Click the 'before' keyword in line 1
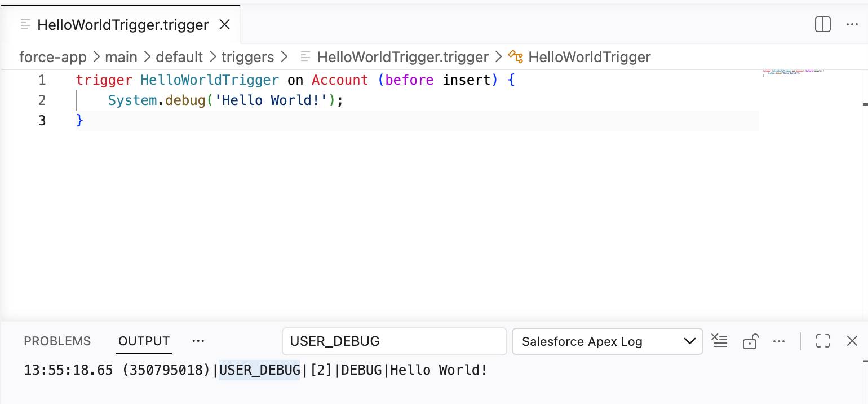This screenshot has height=404, width=868. point(409,80)
